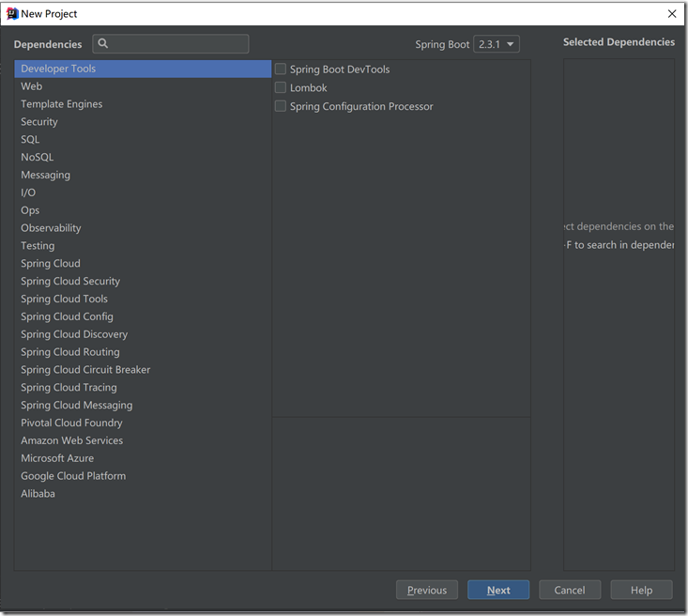Check the Lombok dependency
688x616 pixels.
pos(281,87)
